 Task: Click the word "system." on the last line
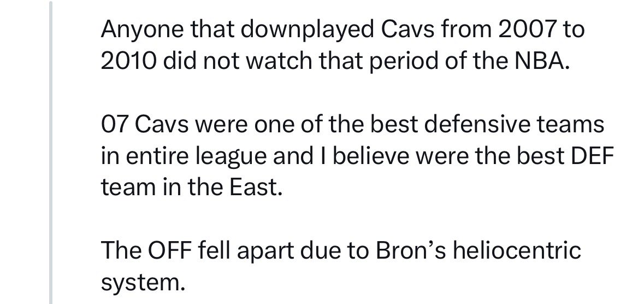point(143,283)
